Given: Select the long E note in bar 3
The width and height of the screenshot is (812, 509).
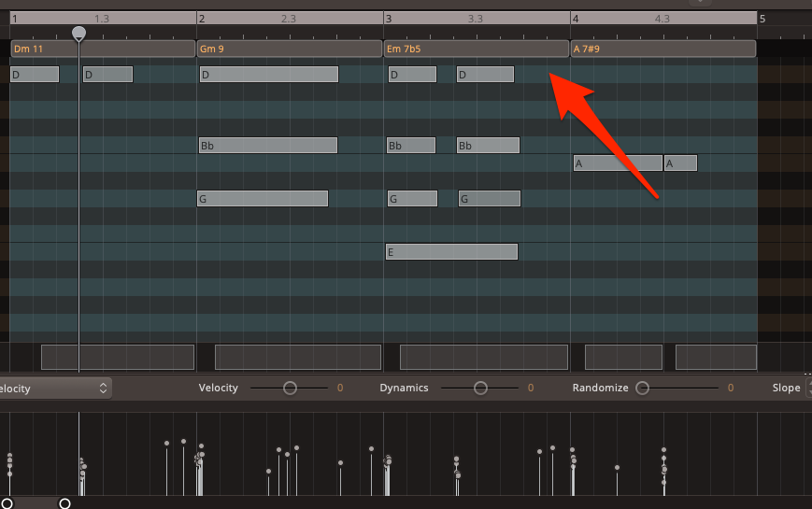Looking at the screenshot, I should tap(451, 252).
